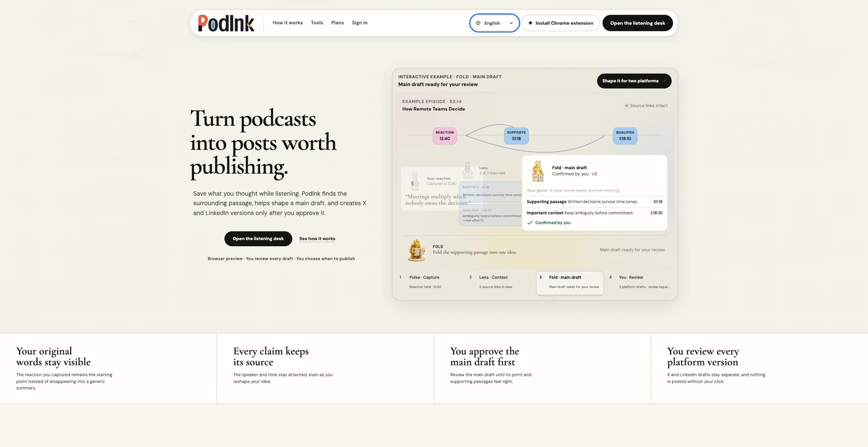
Task: Click the 'You approve the main draft first' heading
Action: (485, 357)
